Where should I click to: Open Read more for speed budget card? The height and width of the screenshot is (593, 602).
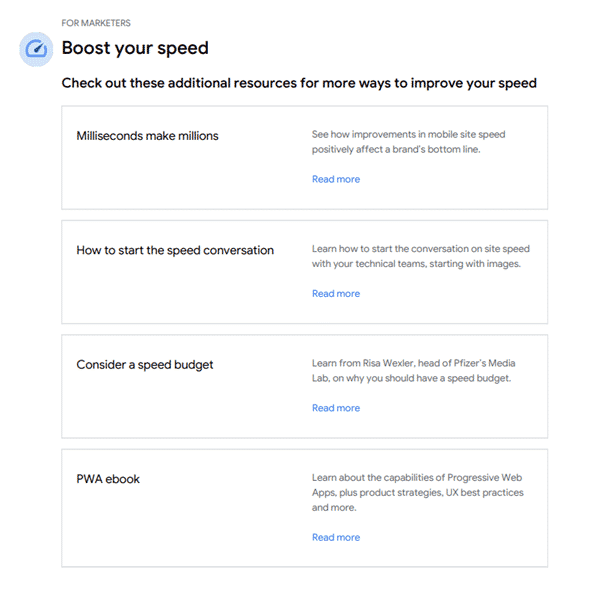(336, 408)
